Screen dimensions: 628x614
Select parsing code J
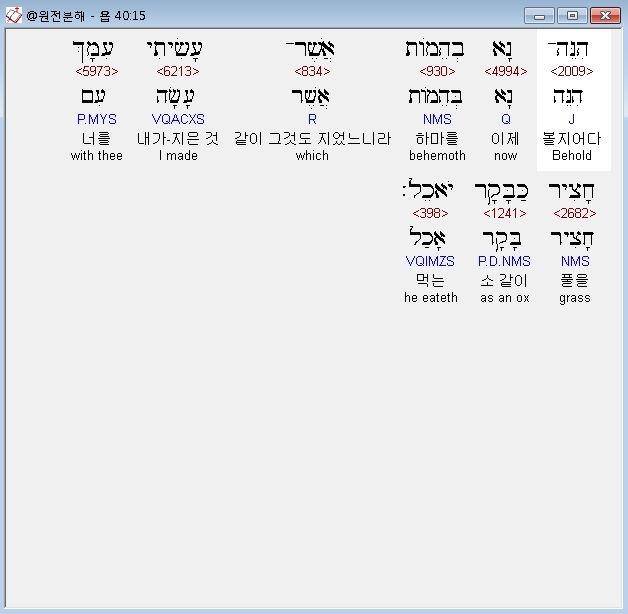tap(572, 119)
